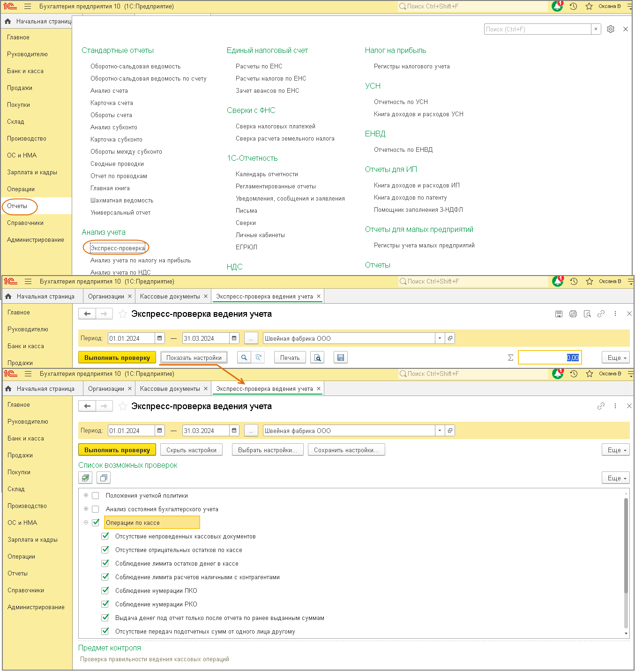Open three-dots menu in middle window header
This screenshot has height=672, width=635.
615,314
